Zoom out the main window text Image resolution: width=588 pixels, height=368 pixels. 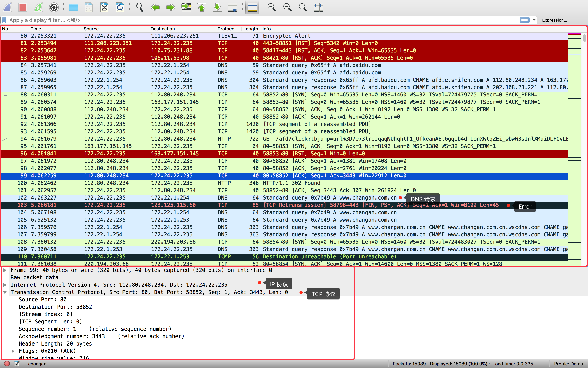click(287, 7)
